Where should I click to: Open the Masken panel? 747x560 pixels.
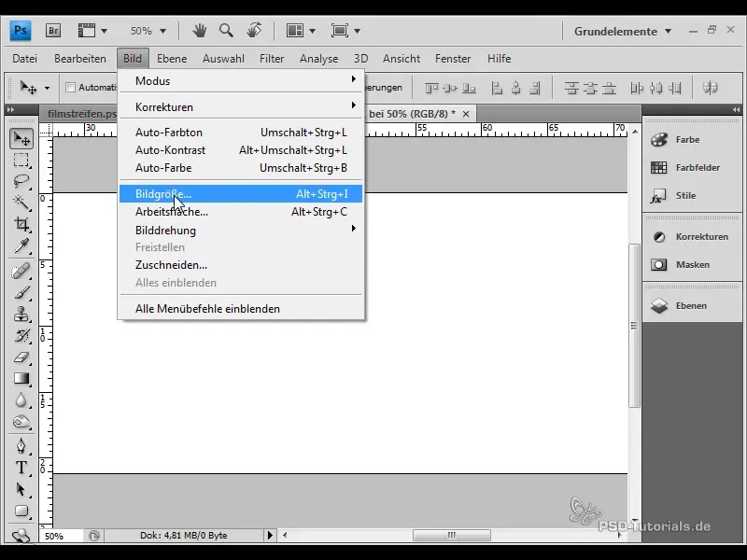tap(692, 265)
